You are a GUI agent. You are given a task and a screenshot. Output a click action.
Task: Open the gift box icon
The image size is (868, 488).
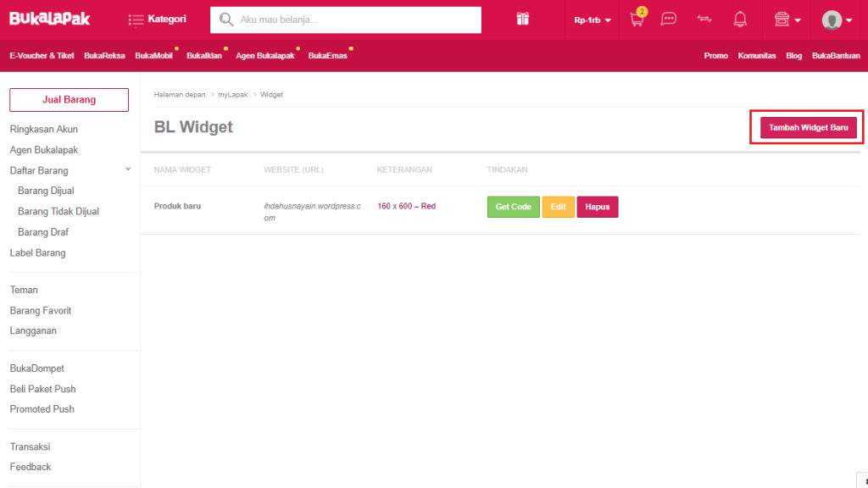coord(522,19)
